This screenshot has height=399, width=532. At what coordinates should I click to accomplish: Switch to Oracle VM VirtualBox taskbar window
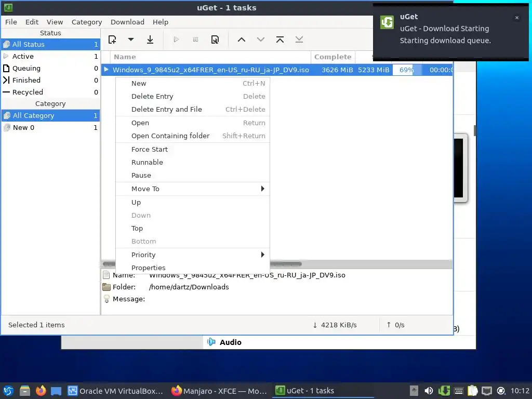[115, 391]
